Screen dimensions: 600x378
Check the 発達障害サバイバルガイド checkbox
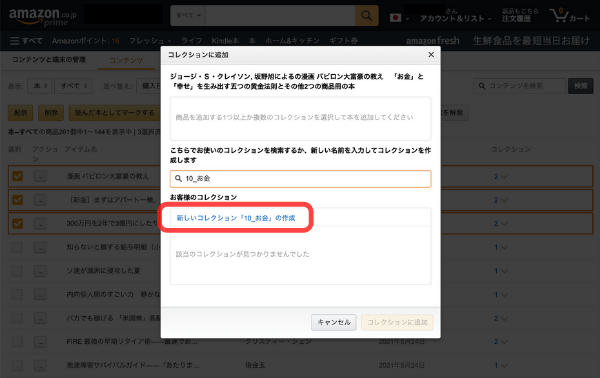(17, 365)
